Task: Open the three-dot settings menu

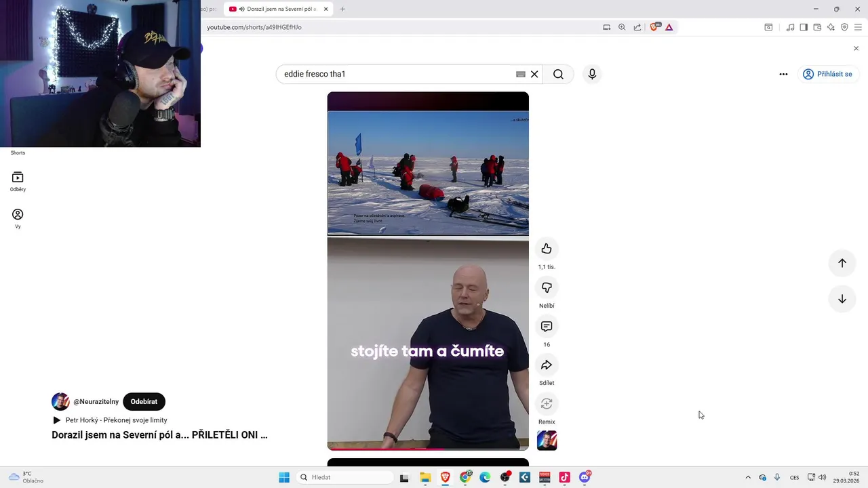Action: (783, 75)
